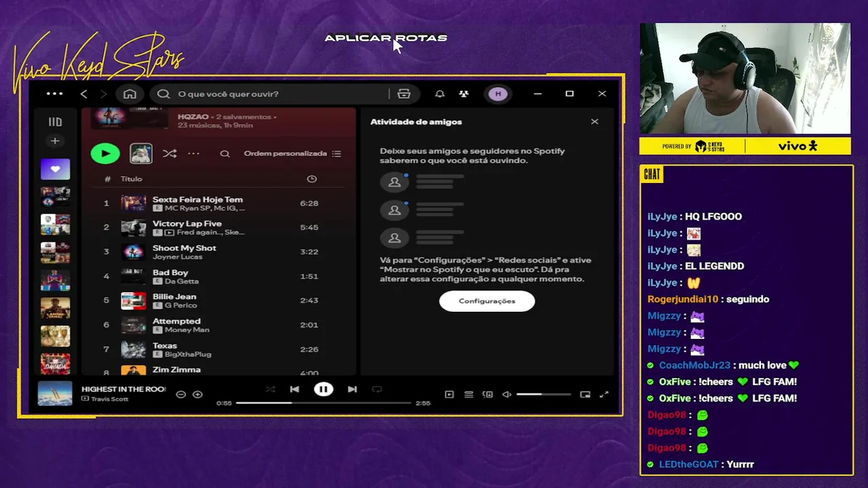Adjust the volume slider
Viewport: 868px width, 488px height.
point(543,394)
